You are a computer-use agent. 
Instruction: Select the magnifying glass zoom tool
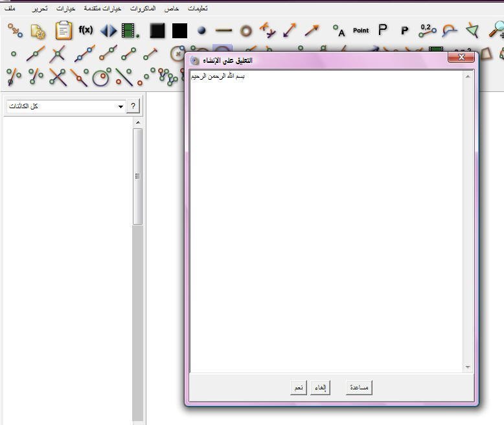click(497, 30)
